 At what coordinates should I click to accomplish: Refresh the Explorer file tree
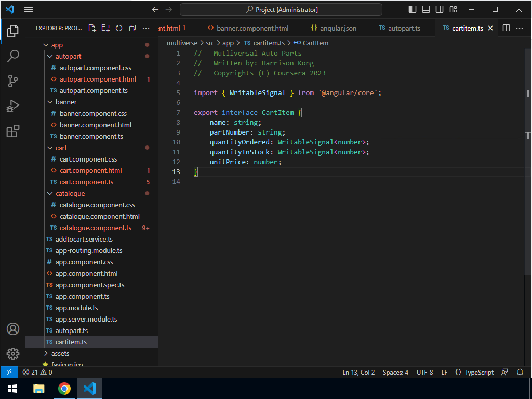[119, 28]
